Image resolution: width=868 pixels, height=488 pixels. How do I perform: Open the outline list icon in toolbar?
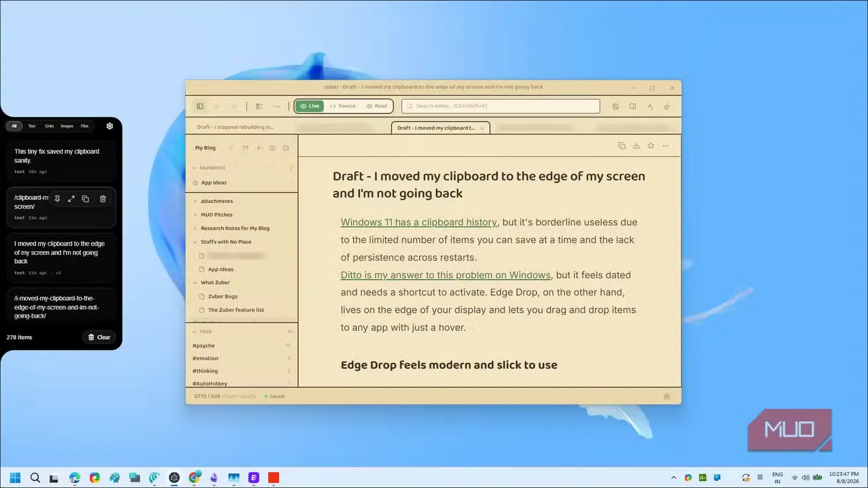coord(259,106)
